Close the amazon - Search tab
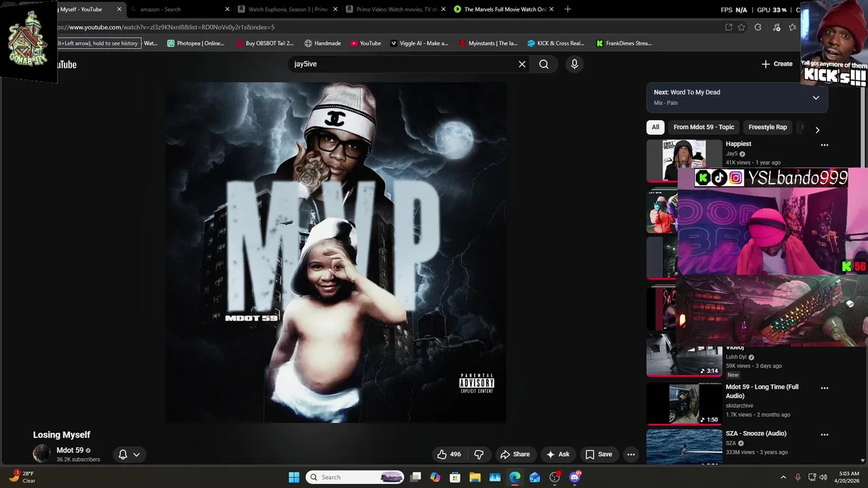This screenshot has width=868, height=488. (x=227, y=9)
